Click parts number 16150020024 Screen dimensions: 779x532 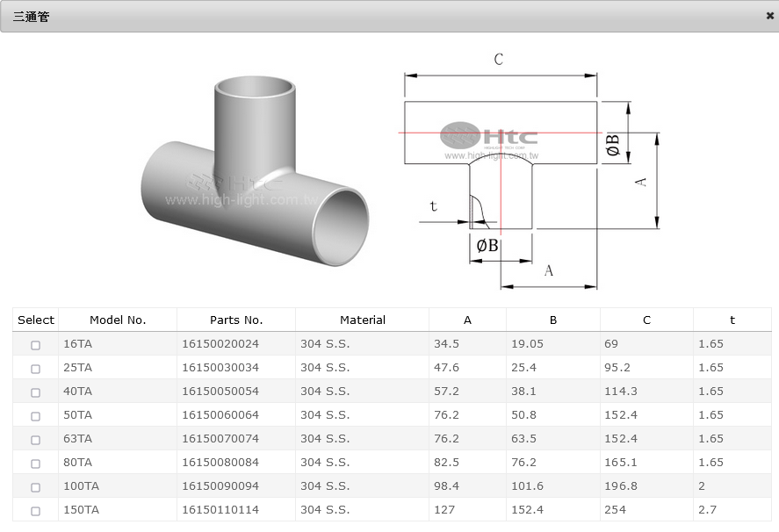(220, 344)
